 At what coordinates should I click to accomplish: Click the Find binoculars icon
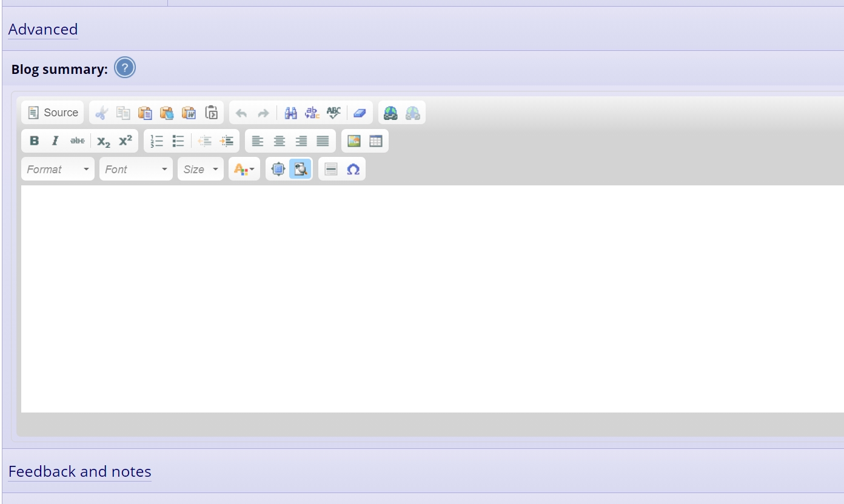point(291,113)
